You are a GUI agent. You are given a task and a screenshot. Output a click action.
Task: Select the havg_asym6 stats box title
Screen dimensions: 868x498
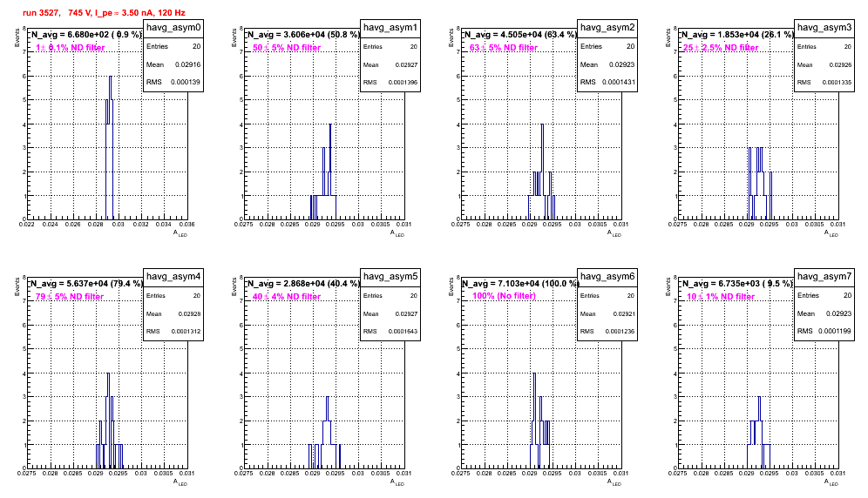click(607, 277)
